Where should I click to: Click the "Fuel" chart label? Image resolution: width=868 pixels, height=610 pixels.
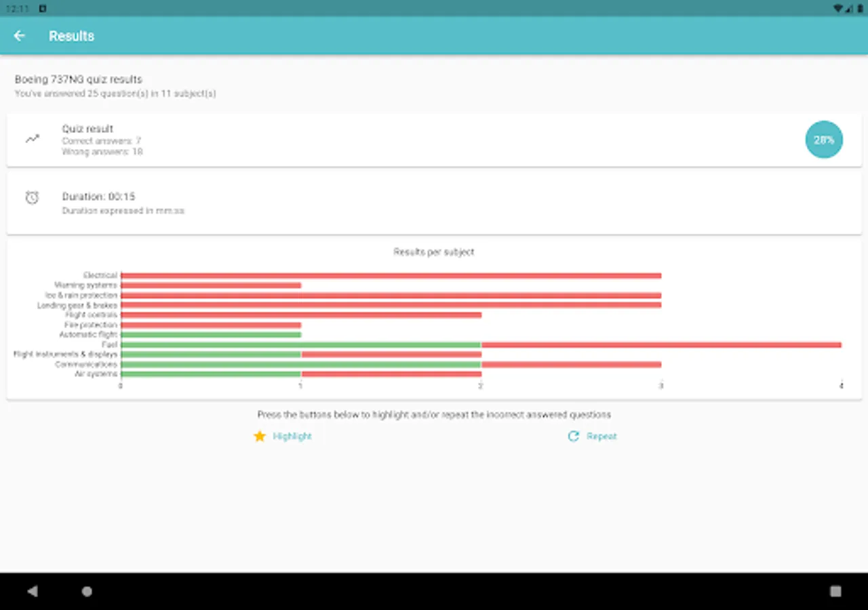coord(110,344)
